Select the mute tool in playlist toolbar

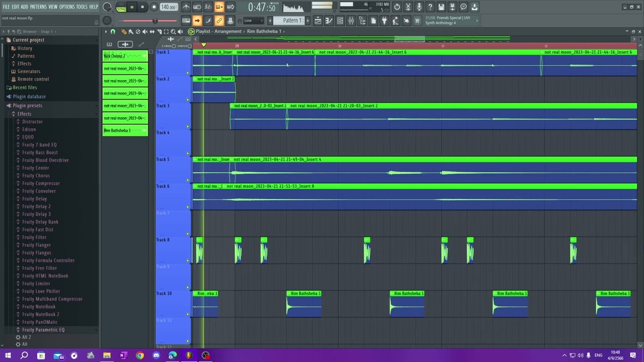[x=145, y=31]
